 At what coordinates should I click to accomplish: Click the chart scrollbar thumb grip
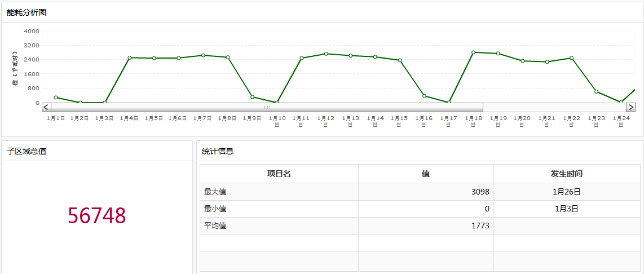tap(267, 107)
